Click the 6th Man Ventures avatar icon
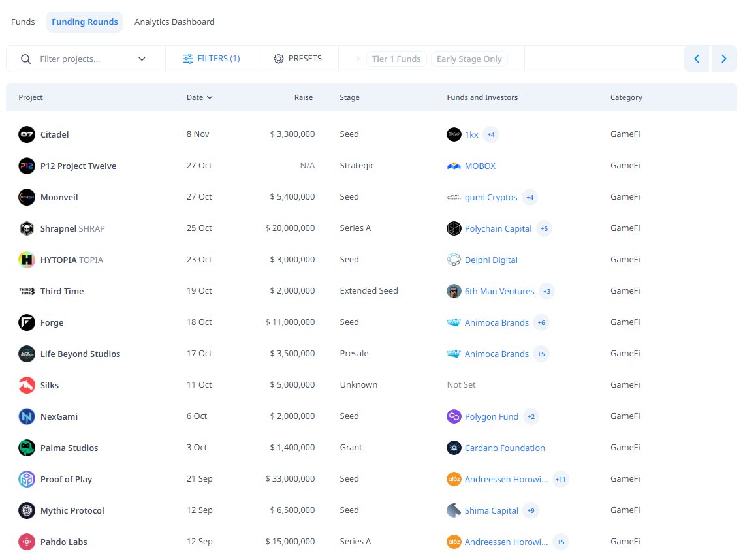This screenshot has width=743, height=560. coord(454,291)
